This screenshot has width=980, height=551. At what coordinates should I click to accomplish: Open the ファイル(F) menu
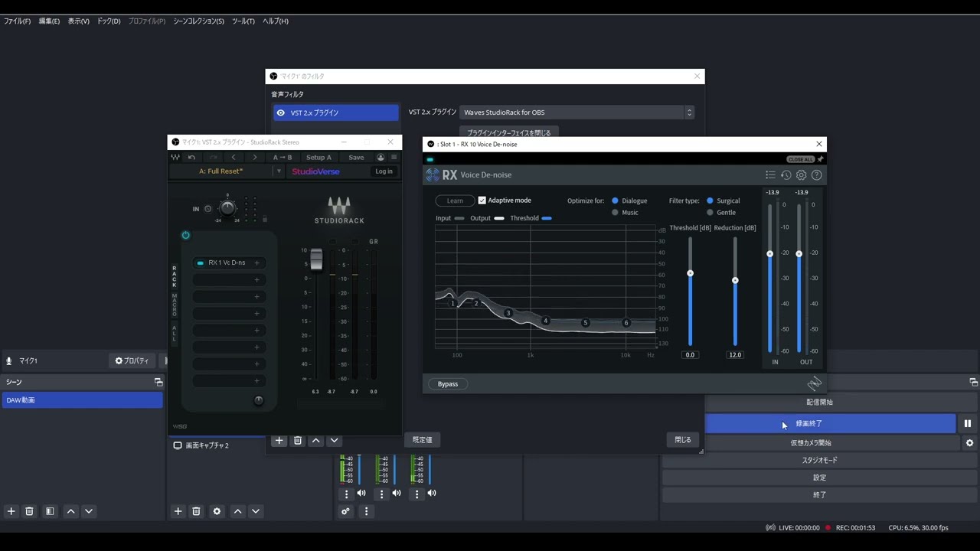pos(18,21)
